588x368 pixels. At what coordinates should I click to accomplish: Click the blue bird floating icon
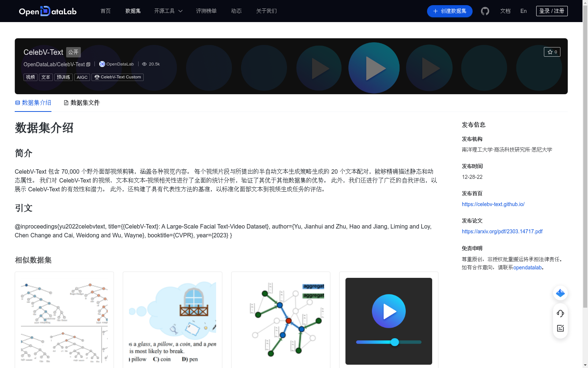click(x=560, y=293)
